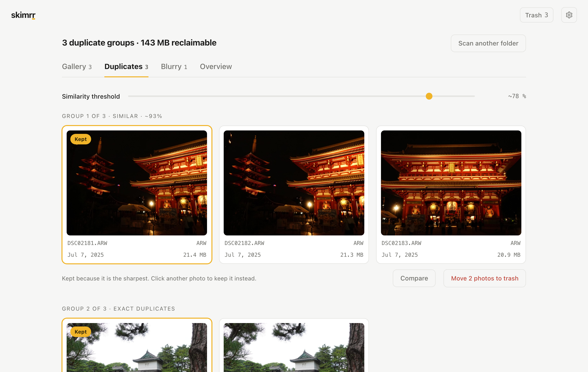Click the filename DSC02181.ARW

[87, 243]
